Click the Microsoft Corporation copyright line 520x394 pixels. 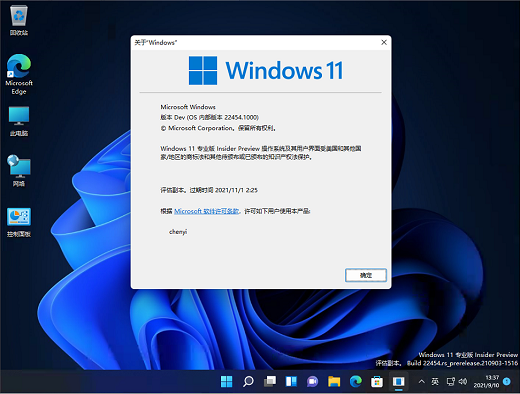[x=218, y=128]
